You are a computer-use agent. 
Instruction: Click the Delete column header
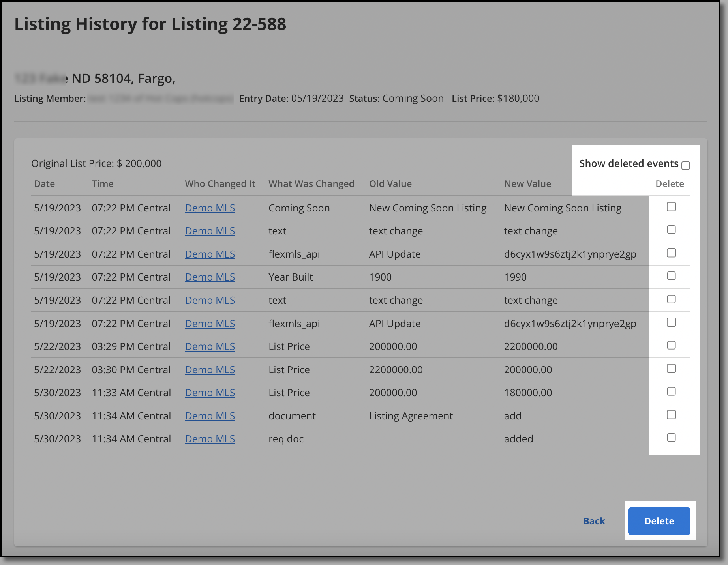(x=670, y=184)
